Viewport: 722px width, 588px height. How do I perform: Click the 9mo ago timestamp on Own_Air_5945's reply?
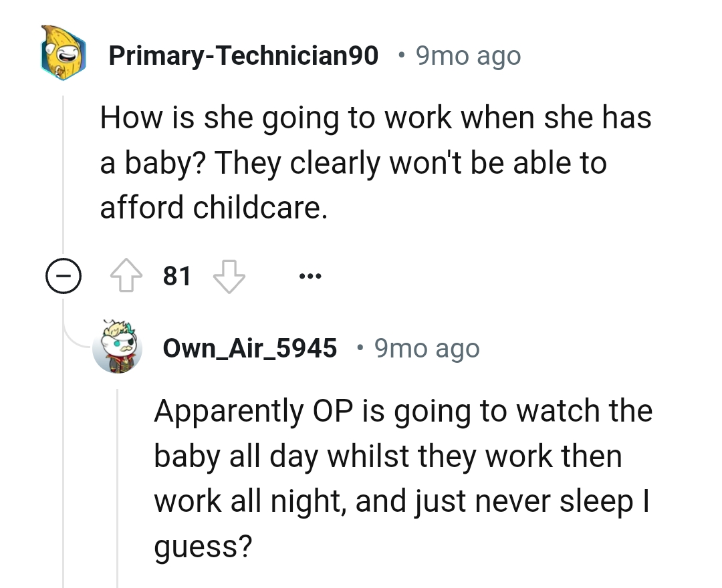click(426, 348)
